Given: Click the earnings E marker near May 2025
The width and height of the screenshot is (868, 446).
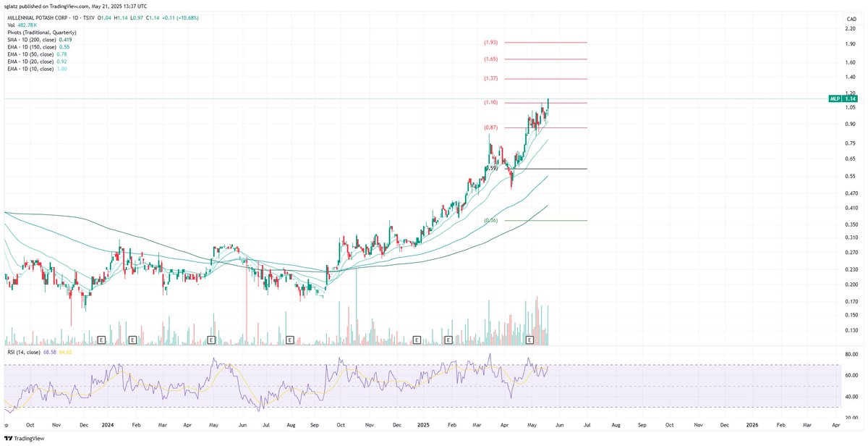Looking at the screenshot, I should [529, 339].
